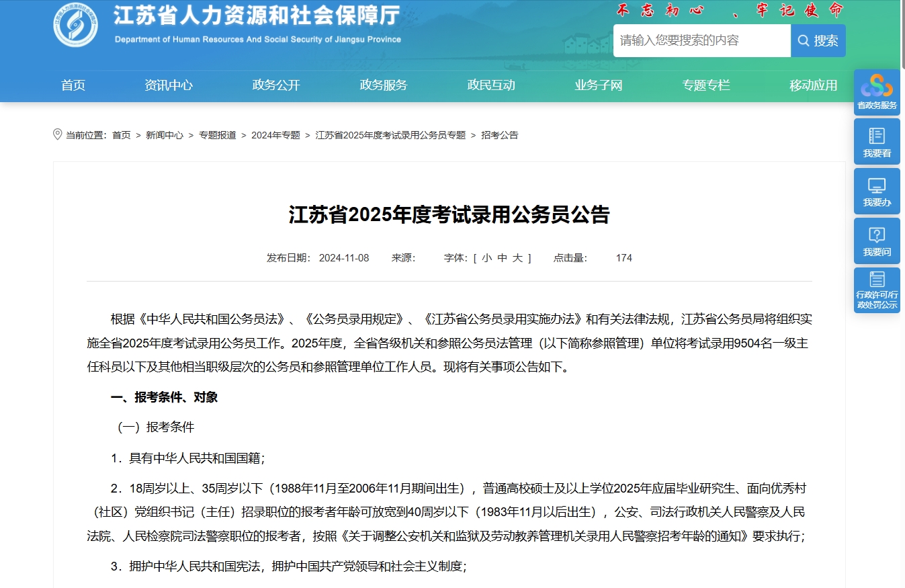This screenshot has height=588, width=905.
Task: Go to 首页 in the breadcrumb
Action: pyautogui.click(x=122, y=135)
